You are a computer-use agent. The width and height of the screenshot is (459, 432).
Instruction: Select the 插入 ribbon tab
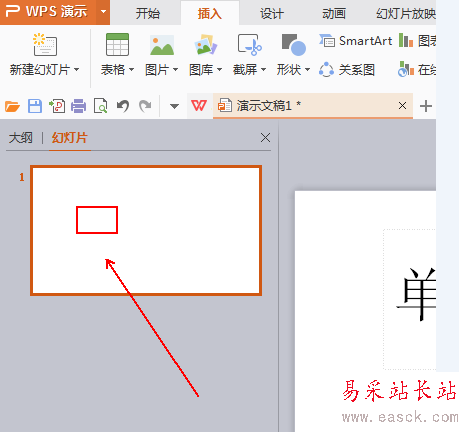(210, 14)
